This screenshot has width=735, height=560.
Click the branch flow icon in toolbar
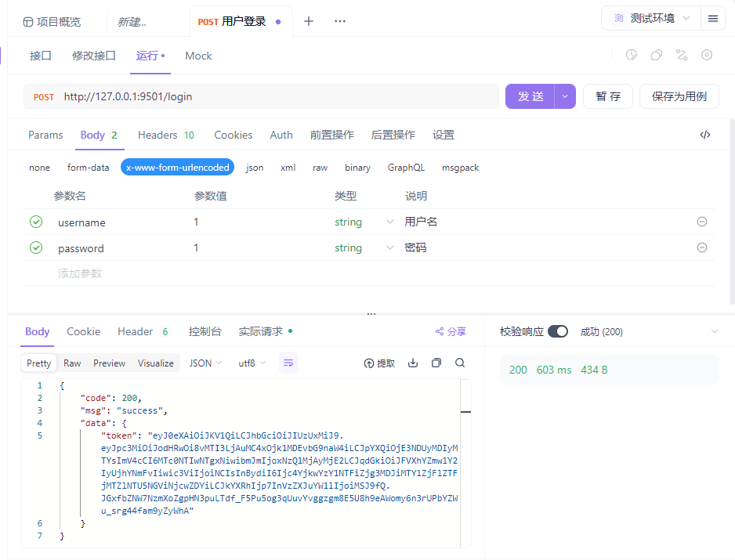coord(682,56)
